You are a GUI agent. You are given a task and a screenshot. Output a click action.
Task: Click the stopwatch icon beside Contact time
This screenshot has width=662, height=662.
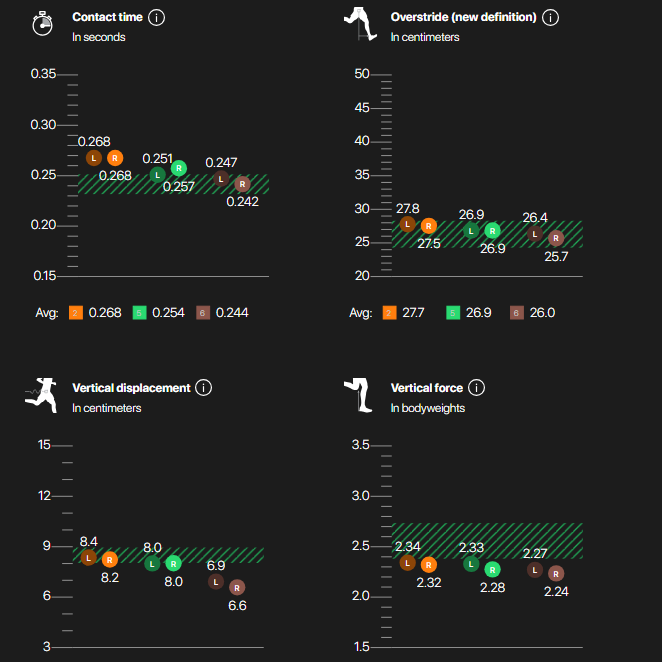click(x=41, y=24)
